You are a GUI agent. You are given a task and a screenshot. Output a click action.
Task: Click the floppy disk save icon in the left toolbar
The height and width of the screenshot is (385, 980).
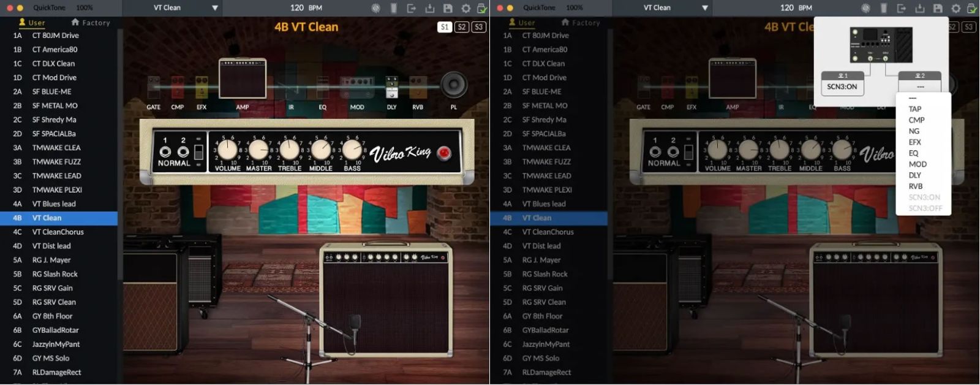[448, 8]
